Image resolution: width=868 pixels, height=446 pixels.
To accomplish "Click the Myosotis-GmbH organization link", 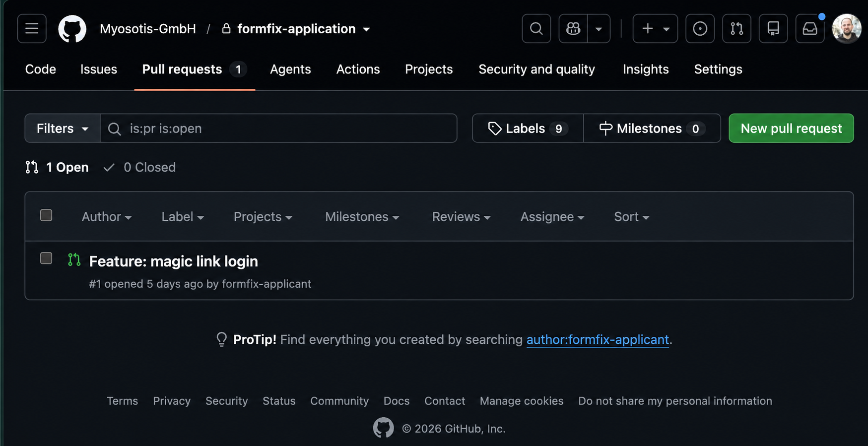I will pos(148,29).
